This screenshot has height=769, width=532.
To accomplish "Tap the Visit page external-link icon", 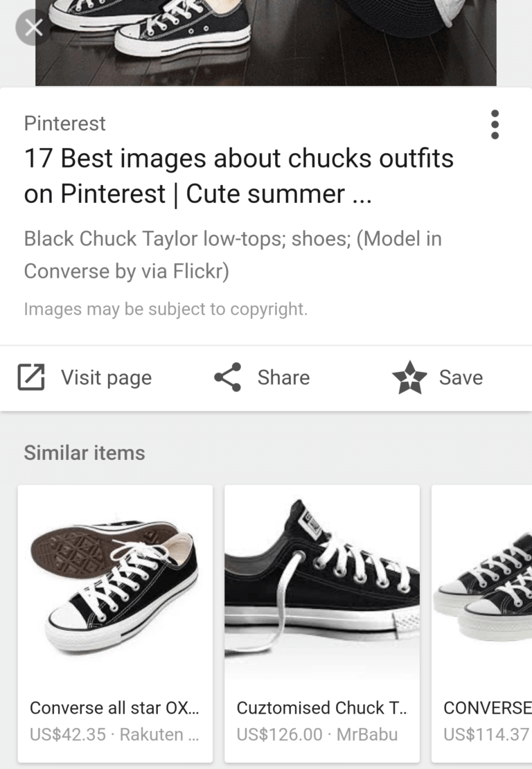I will click(x=31, y=377).
